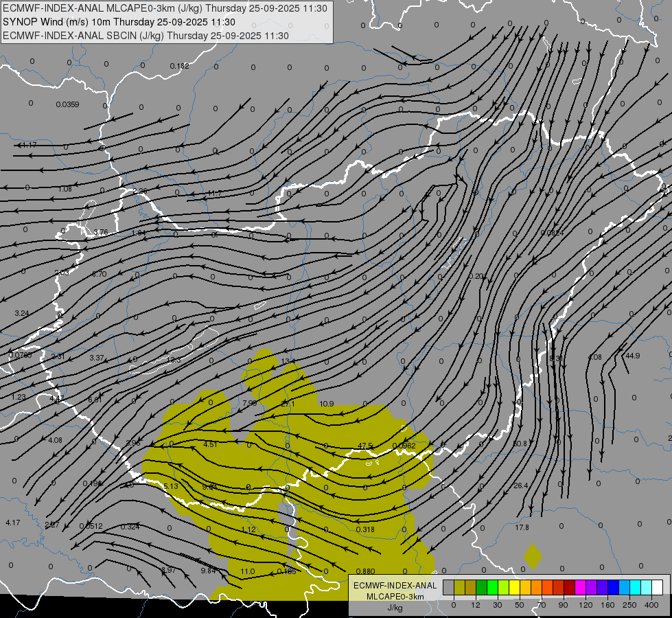Click the legend tick value 160
This screenshot has width=672, height=618.
coord(607,605)
